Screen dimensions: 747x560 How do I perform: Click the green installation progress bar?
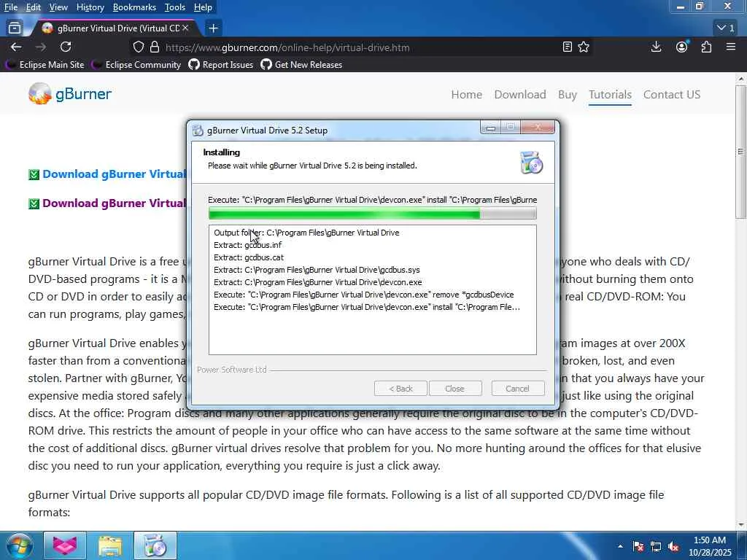click(x=372, y=213)
